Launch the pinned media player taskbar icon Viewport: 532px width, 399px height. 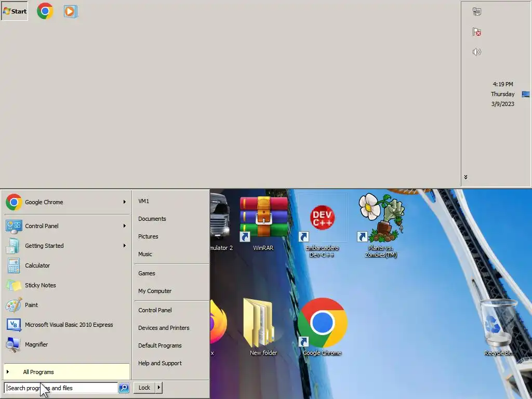(71, 11)
